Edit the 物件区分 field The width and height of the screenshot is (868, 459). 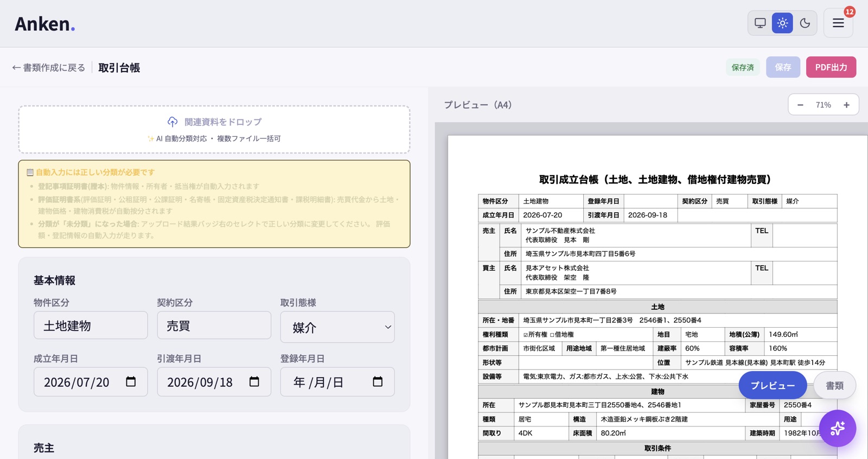click(91, 326)
